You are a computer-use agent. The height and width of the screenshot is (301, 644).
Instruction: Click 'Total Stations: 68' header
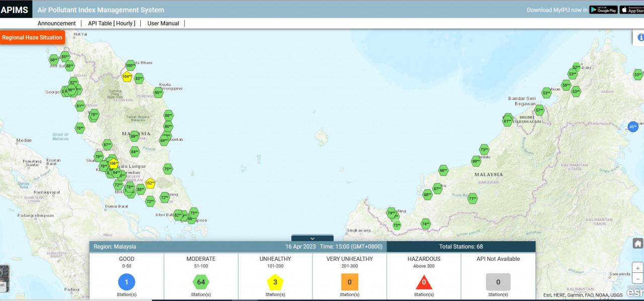[x=461, y=247]
